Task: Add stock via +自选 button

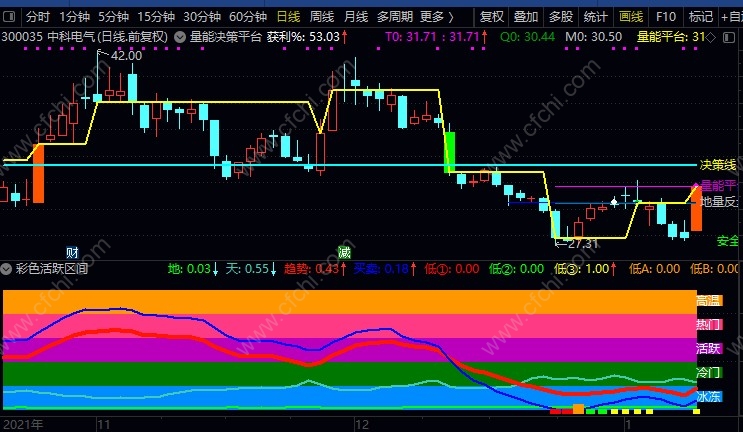Action: click(x=732, y=18)
